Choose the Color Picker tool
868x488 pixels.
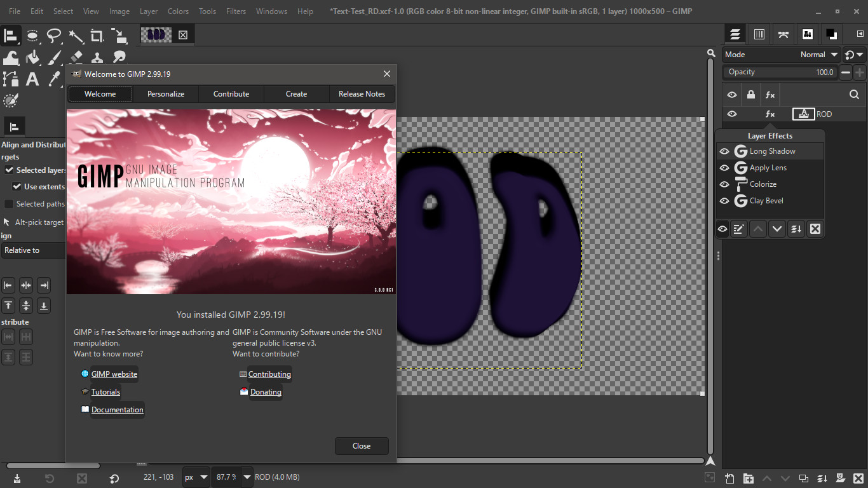[x=55, y=78]
